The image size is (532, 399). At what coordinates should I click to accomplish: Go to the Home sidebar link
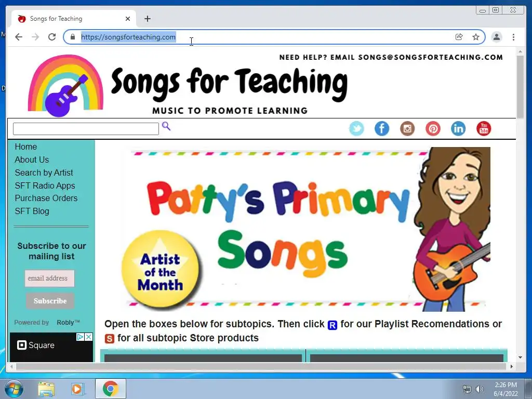26,147
